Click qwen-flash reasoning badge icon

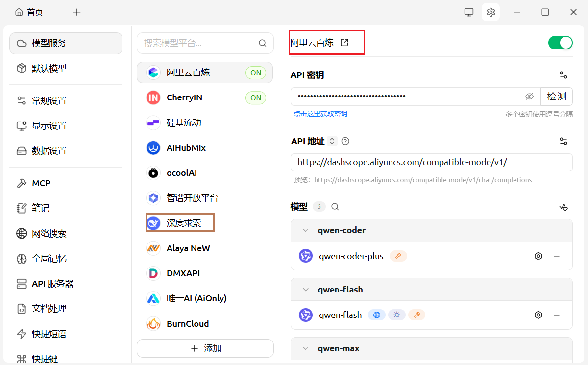(397, 315)
